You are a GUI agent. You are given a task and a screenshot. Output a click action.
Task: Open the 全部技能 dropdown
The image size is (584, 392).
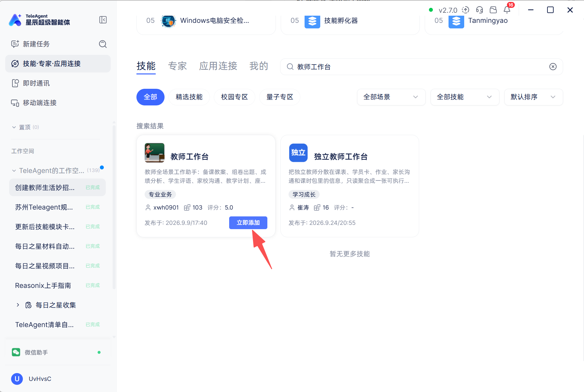tap(465, 97)
